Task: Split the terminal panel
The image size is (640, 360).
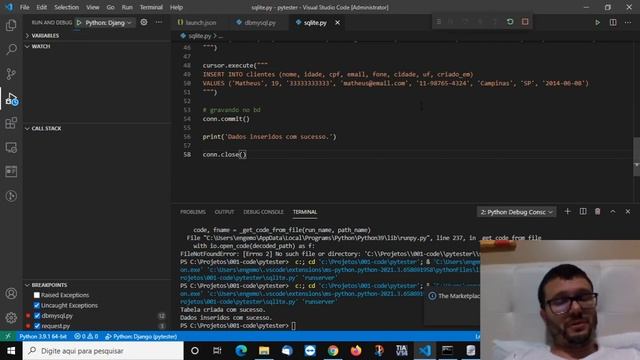Action: (583, 211)
